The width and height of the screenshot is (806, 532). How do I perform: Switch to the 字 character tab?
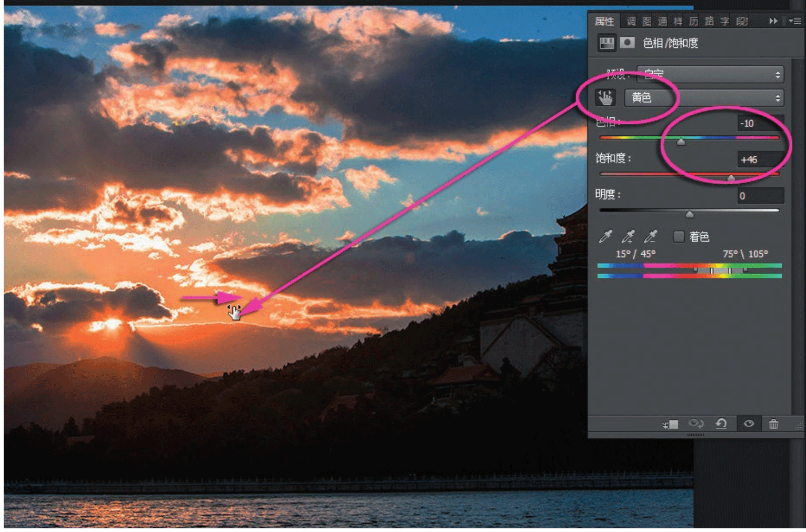click(725, 21)
